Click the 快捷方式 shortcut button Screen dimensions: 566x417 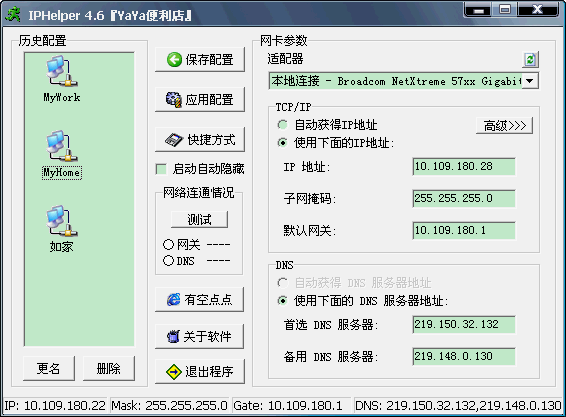[x=200, y=139]
